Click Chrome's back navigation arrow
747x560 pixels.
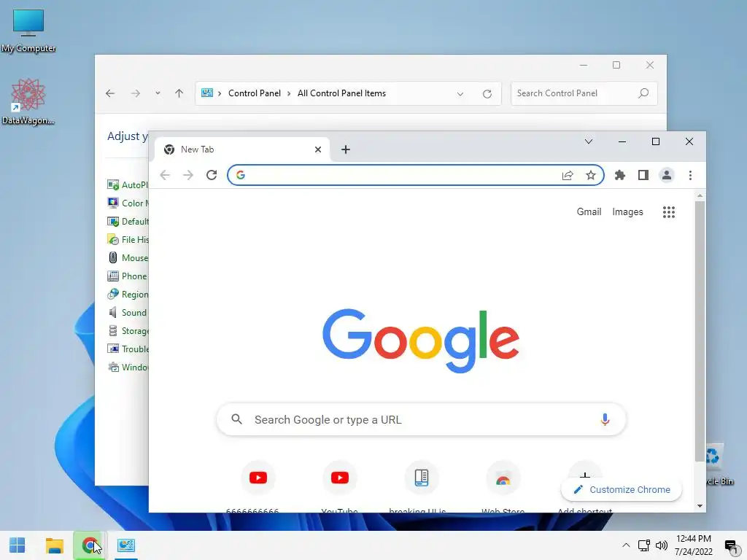165,175
